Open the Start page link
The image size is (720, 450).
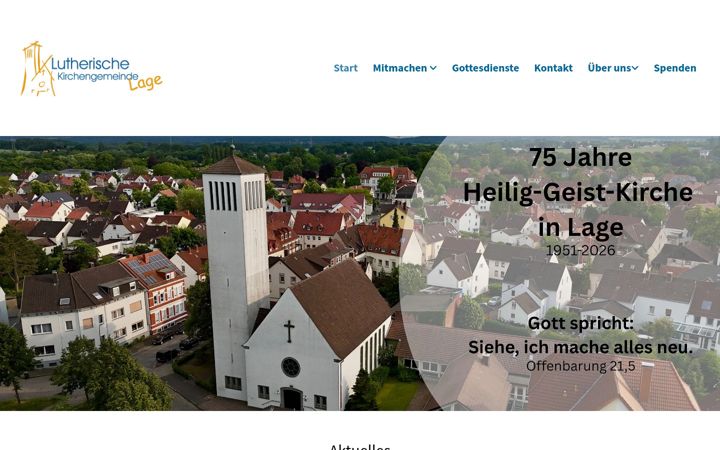click(x=345, y=68)
